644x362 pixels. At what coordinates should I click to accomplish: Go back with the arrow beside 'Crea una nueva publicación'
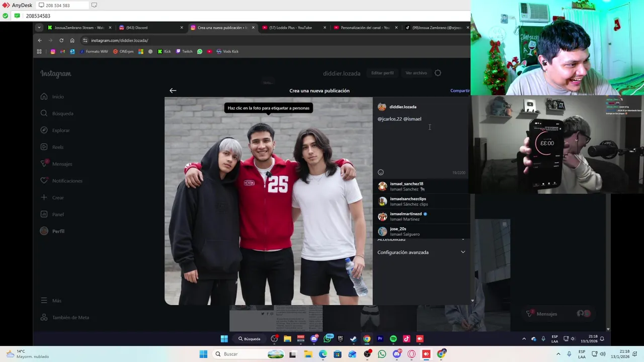pyautogui.click(x=173, y=90)
